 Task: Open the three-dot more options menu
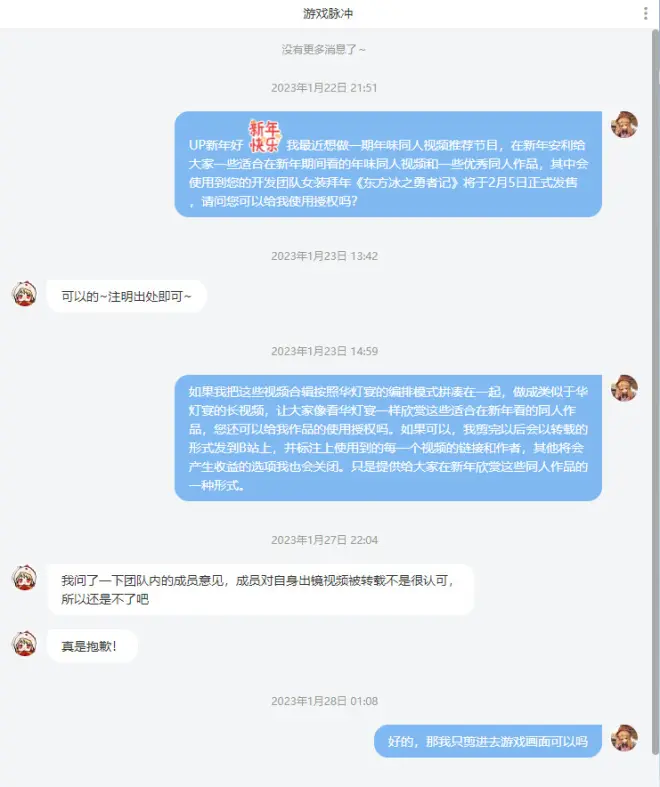(x=645, y=14)
